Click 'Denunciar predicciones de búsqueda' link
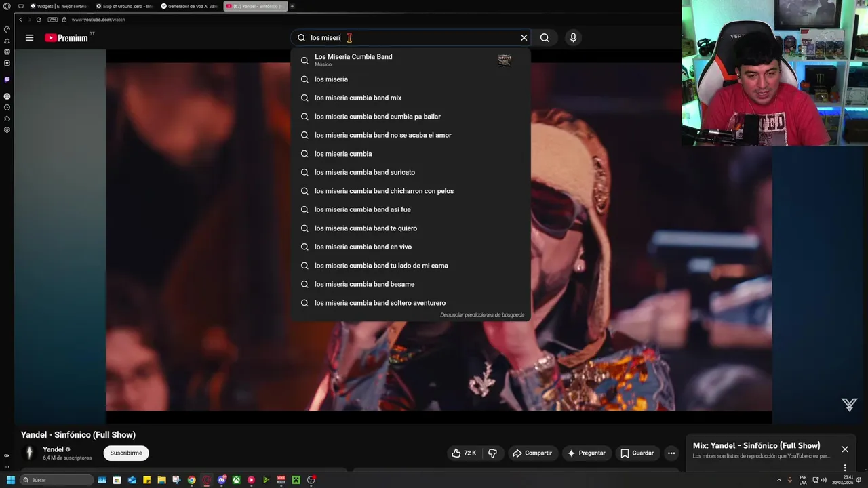 point(482,315)
